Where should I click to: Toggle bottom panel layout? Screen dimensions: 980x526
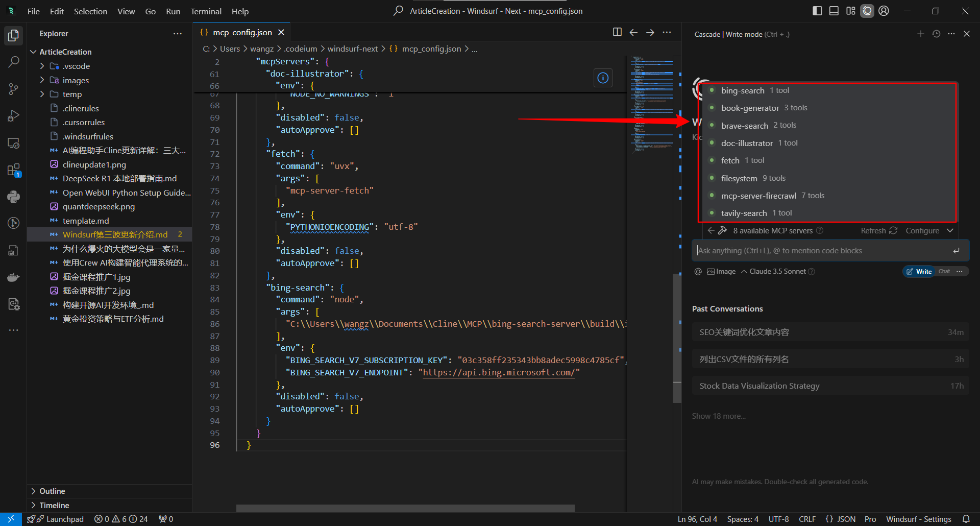pos(834,11)
